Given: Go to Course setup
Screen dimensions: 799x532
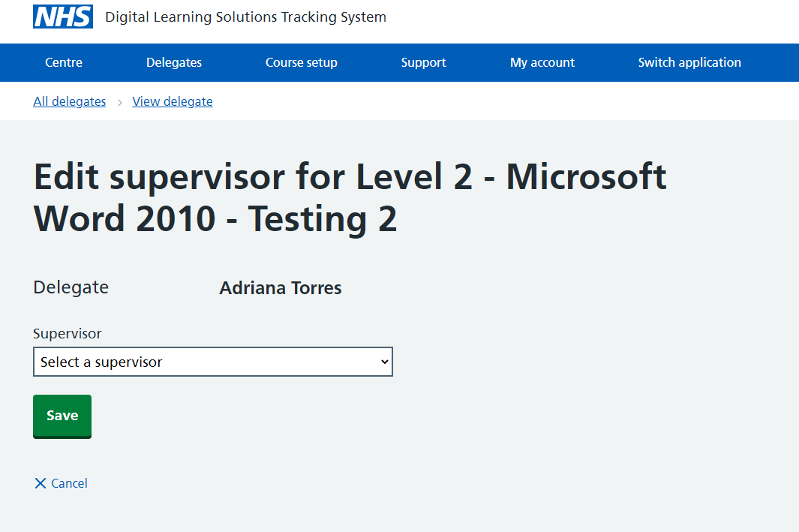Looking at the screenshot, I should coord(301,62).
